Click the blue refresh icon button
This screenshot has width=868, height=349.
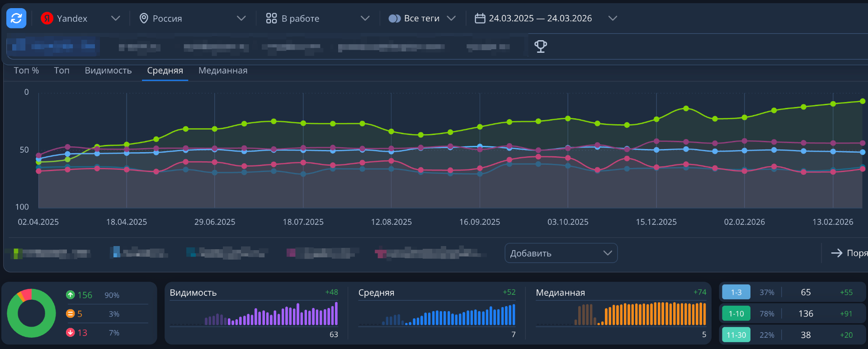tap(16, 18)
